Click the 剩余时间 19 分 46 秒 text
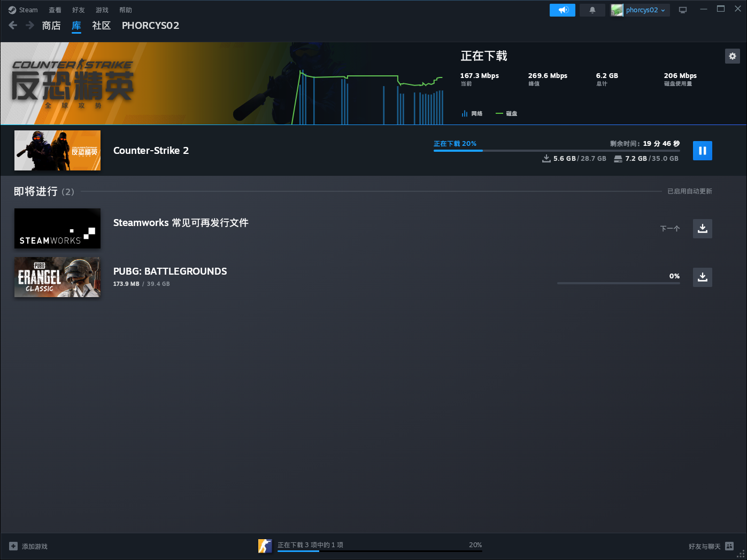747x560 pixels. pyautogui.click(x=645, y=144)
